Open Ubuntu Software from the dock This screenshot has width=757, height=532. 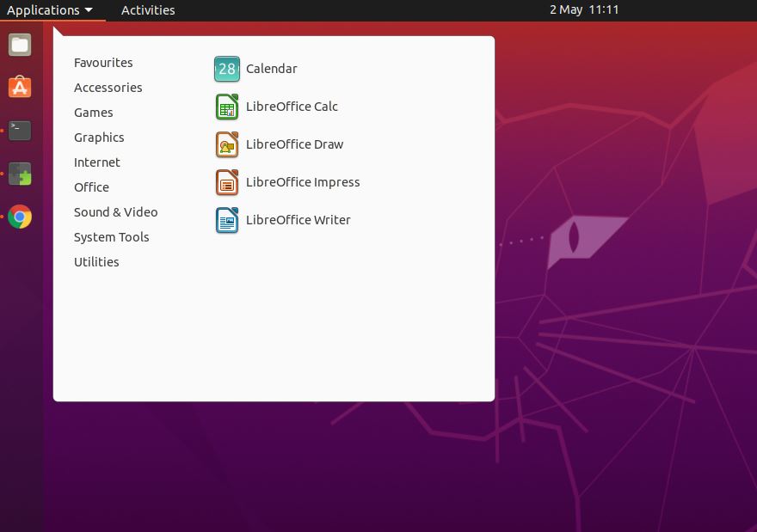[x=19, y=87]
